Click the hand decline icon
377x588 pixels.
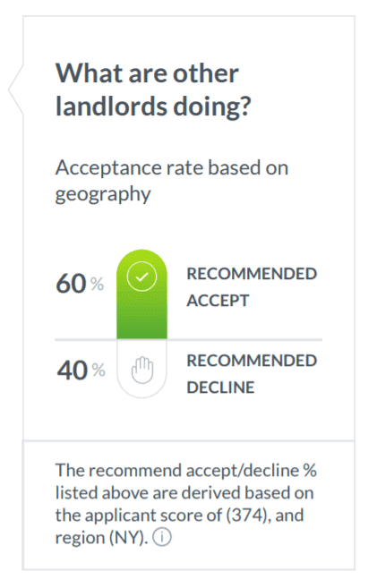coord(142,371)
